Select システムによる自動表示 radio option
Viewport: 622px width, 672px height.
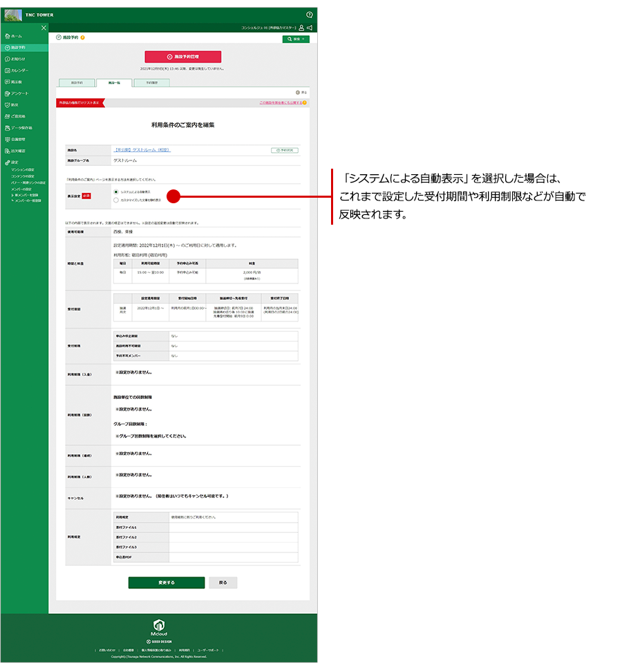click(x=116, y=192)
